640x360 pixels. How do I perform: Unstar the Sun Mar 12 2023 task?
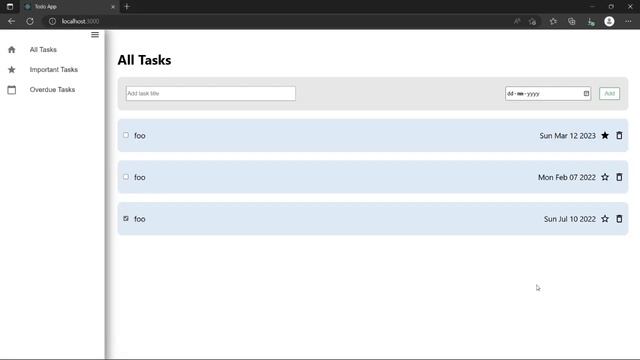[605, 136]
